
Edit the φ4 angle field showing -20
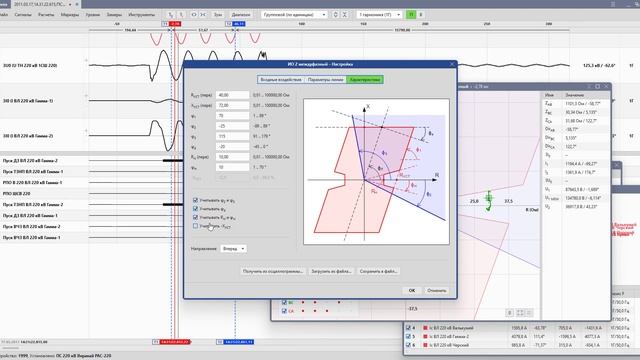[232, 147]
